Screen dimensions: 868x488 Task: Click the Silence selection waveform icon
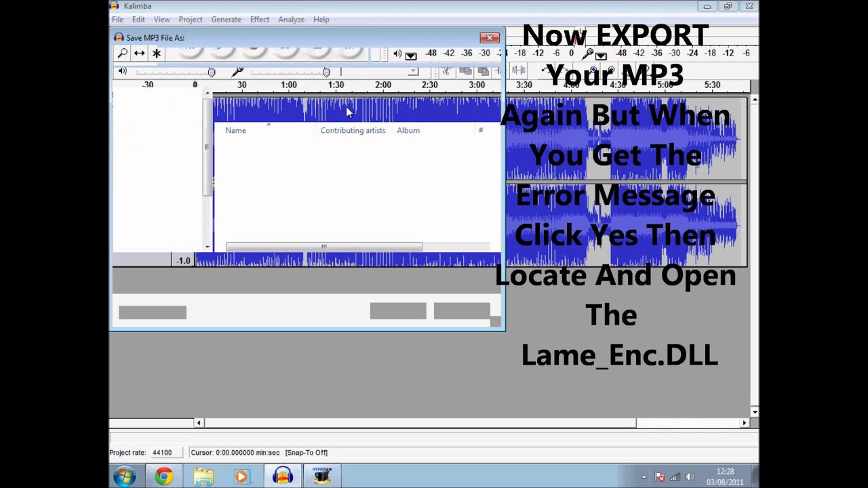click(519, 70)
